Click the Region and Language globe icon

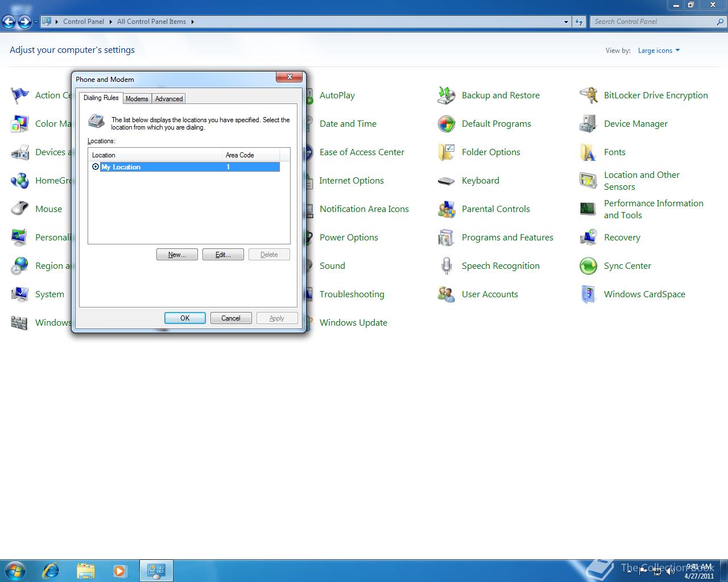click(20, 266)
